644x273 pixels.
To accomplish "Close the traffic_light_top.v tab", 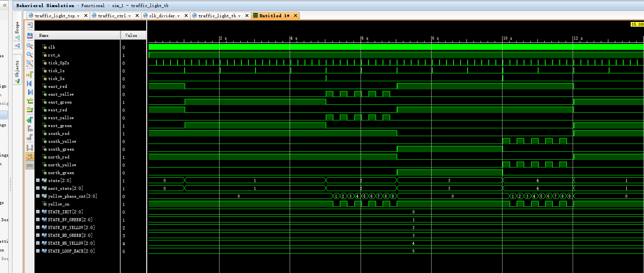I will 86,16.
